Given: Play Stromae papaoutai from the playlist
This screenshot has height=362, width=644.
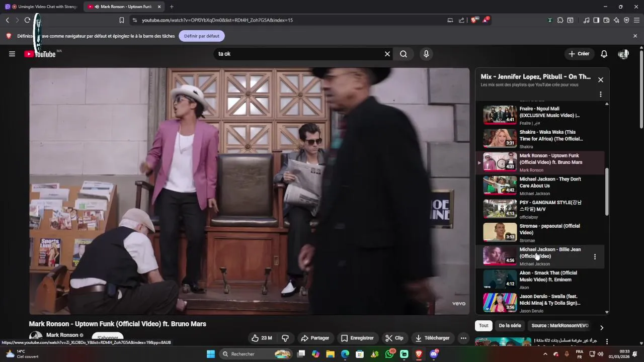Looking at the screenshot, I should (540, 233).
